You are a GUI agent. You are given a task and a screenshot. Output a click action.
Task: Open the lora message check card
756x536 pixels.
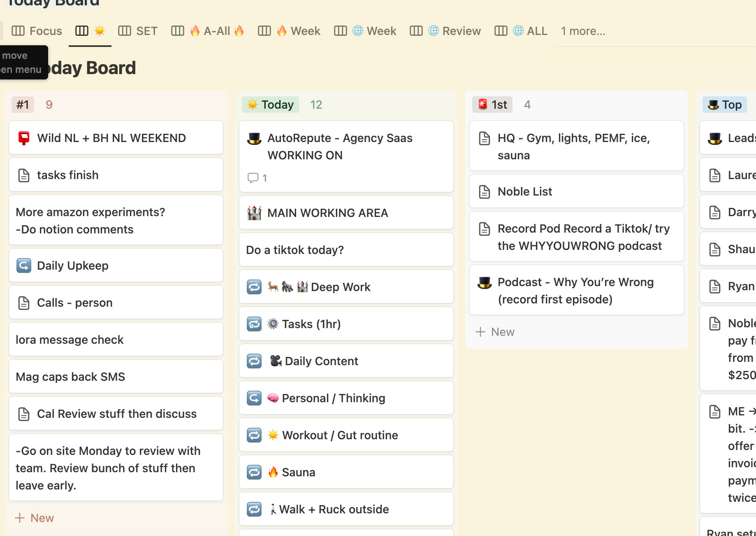[116, 340]
